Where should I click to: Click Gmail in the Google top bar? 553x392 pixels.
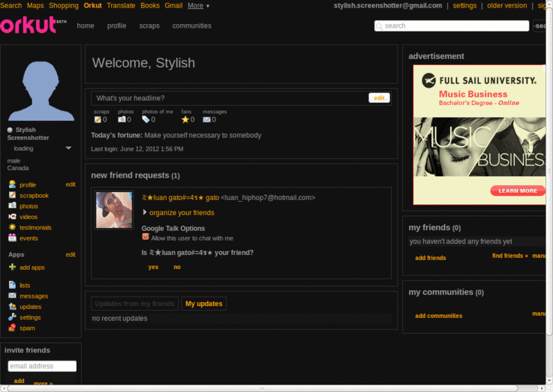pyautogui.click(x=174, y=6)
